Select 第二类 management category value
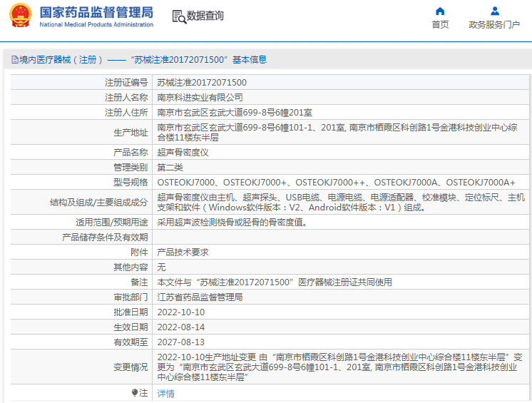Viewport: 532px width, 403px height. coord(170,167)
